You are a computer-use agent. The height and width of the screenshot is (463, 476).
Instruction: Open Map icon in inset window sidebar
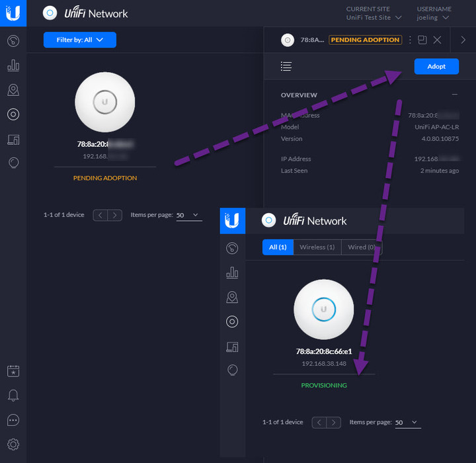tap(232, 297)
